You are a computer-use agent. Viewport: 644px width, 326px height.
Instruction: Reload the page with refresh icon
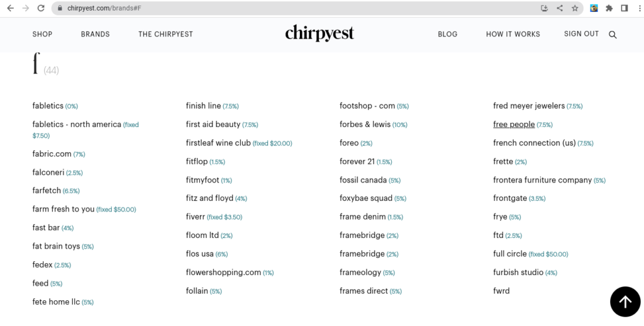[x=41, y=8]
